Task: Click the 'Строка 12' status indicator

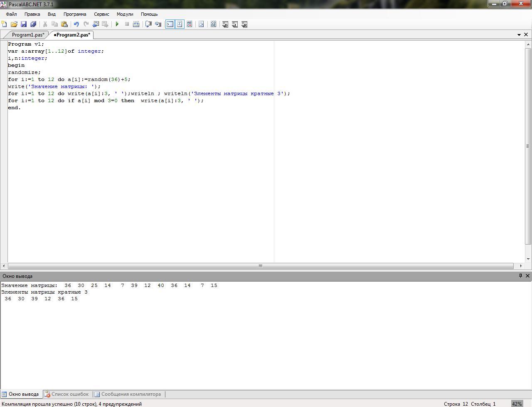Action: point(456,404)
